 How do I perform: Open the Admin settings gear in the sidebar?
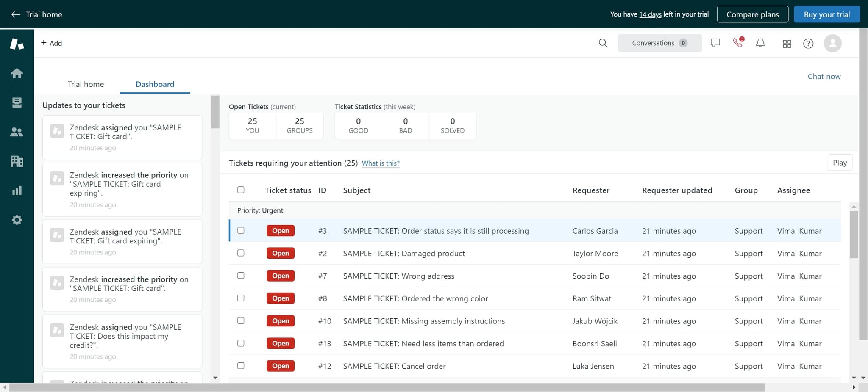17,219
